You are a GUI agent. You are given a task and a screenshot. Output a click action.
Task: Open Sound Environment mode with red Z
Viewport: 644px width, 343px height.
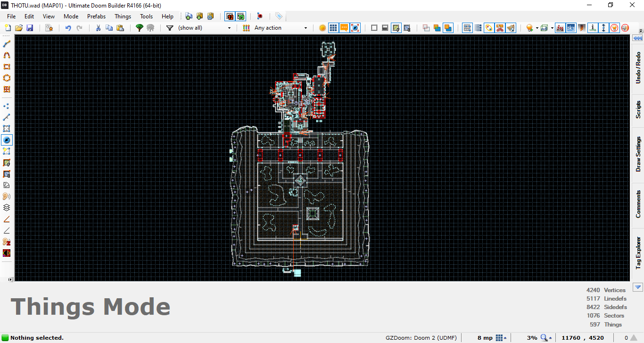tap(7, 242)
